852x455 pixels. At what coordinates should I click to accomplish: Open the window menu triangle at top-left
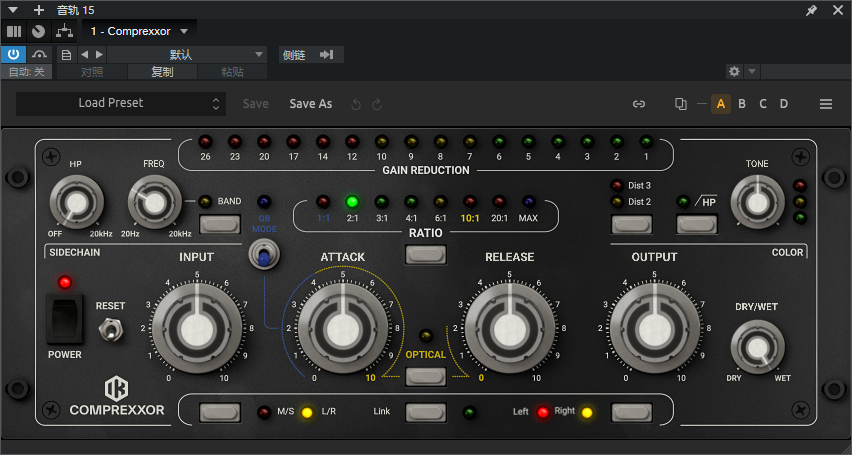coord(13,10)
